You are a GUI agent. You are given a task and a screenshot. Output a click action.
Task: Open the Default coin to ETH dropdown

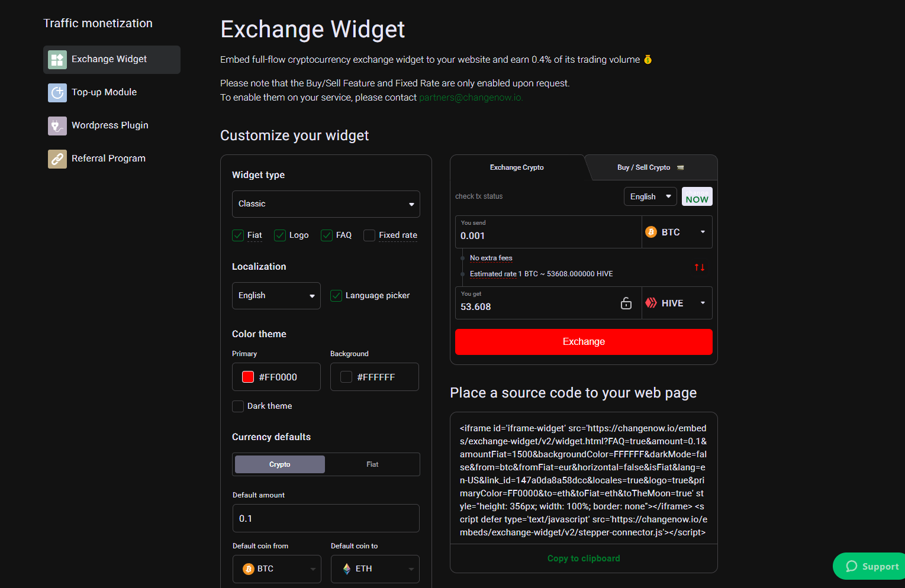click(x=375, y=569)
